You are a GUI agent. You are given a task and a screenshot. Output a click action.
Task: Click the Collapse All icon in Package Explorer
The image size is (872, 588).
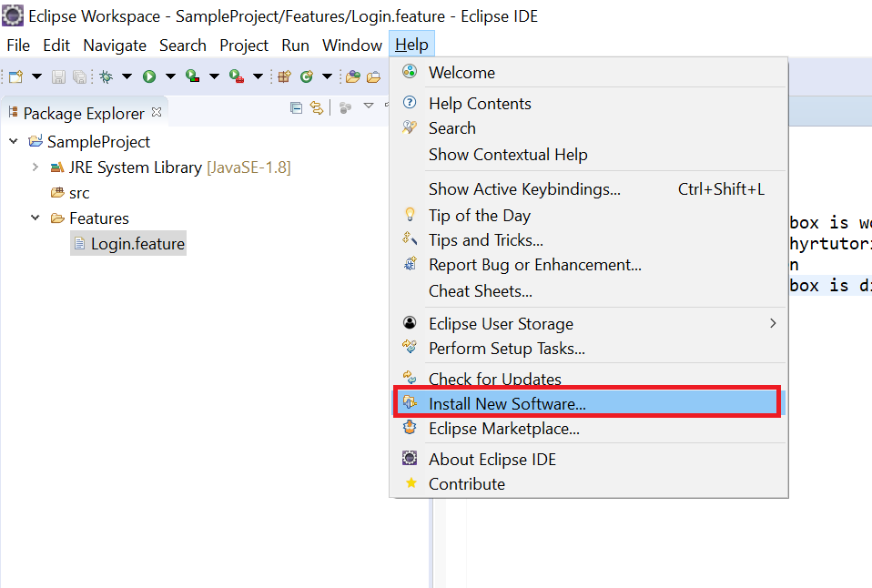click(x=296, y=107)
